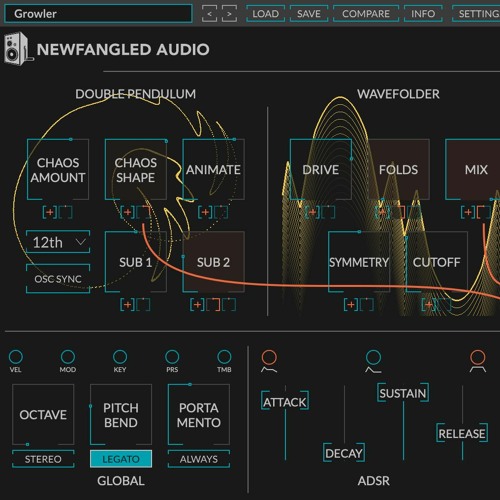Add modulation with plus under Symmetry
This screenshot has height=500, width=500.
coord(351,304)
